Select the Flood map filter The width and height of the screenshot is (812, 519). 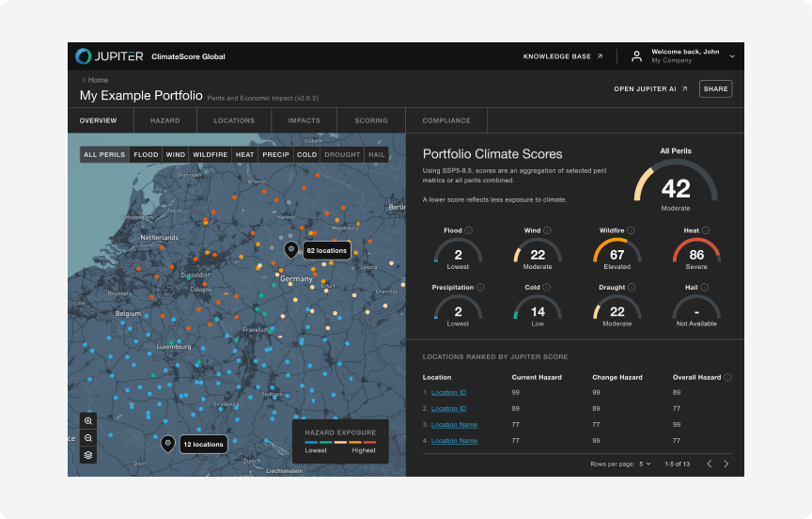click(x=146, y=154)
